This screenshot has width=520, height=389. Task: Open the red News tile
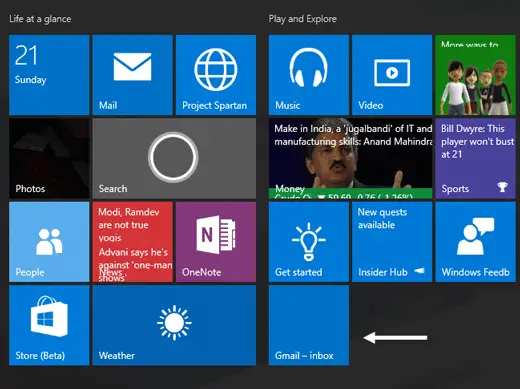pyautogui.click(x=132, y=242)
